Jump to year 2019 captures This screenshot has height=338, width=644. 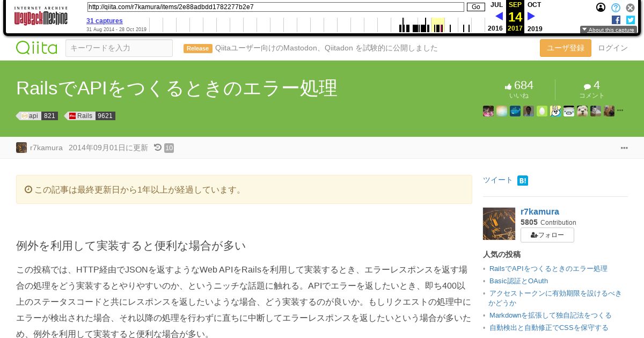click(535, 28)
